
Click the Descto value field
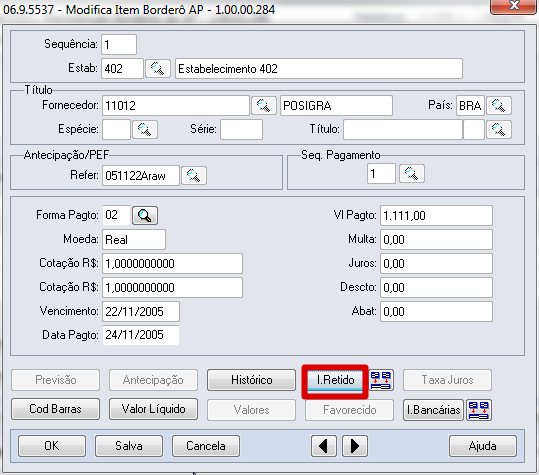pos(436,287)
